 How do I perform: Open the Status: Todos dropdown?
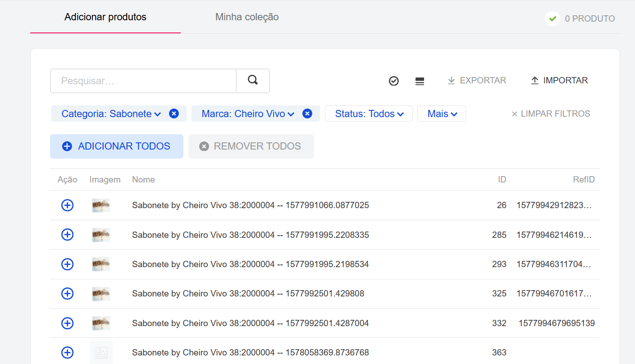click(x=368, y=114)
